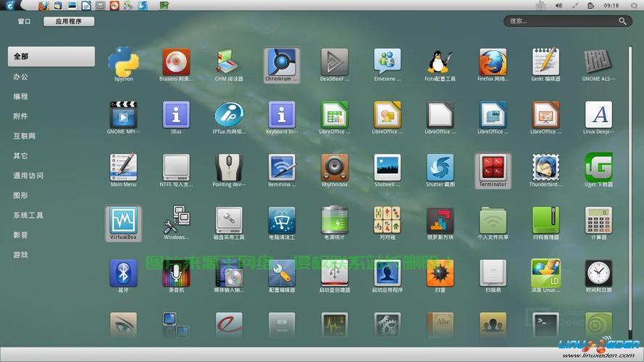This screenshot has width=644, height=362.
Task: Launch the Shotwell photo manager
Action: pos(388,168)
